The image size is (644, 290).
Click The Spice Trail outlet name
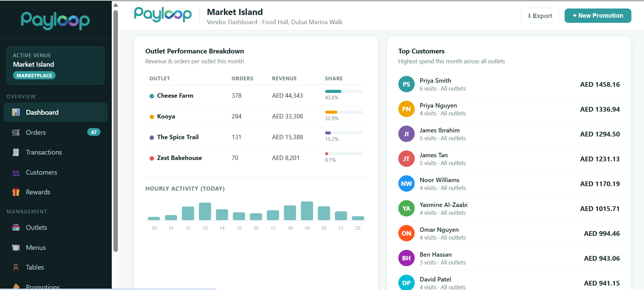178,137
